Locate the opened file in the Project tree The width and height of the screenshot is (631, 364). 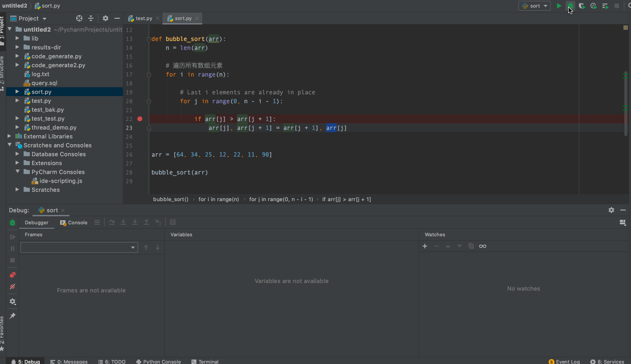79,18
